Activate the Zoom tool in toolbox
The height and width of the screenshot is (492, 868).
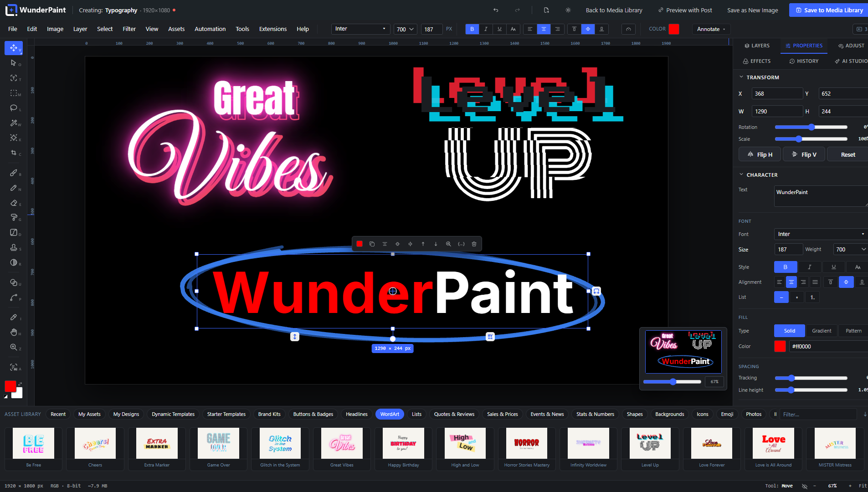14,347
